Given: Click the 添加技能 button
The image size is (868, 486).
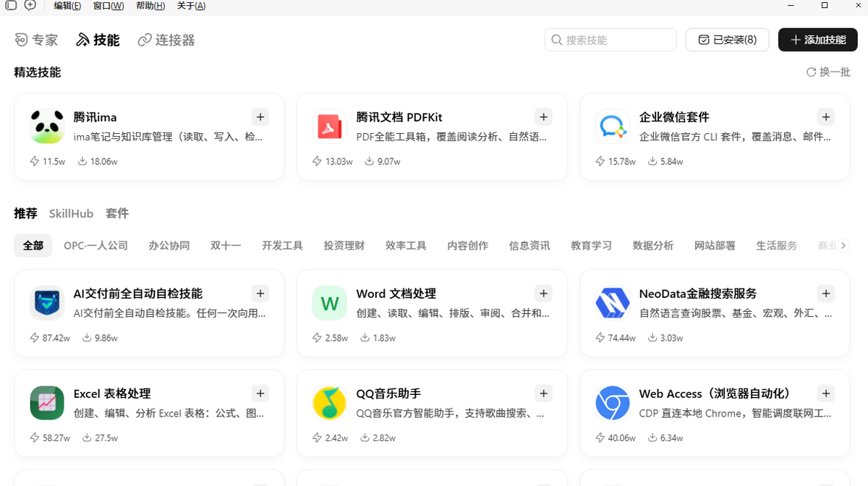Looking at the screenshot, I should 818,40.
